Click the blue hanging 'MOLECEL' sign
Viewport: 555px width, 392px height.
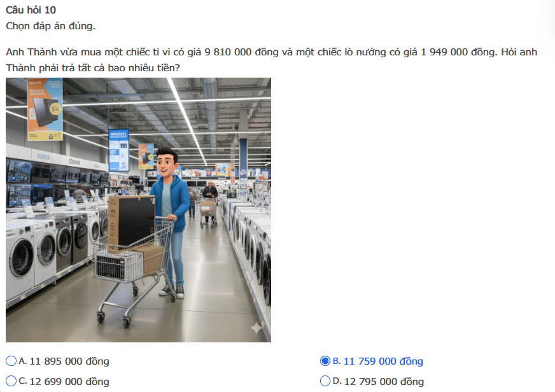point(118,150)
